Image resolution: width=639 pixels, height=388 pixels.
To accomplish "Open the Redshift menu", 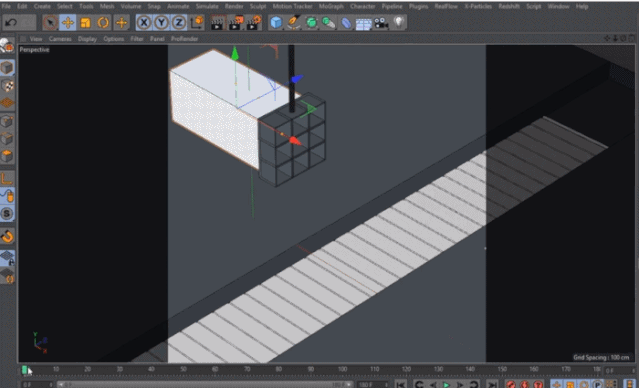I will pos(509,7).
